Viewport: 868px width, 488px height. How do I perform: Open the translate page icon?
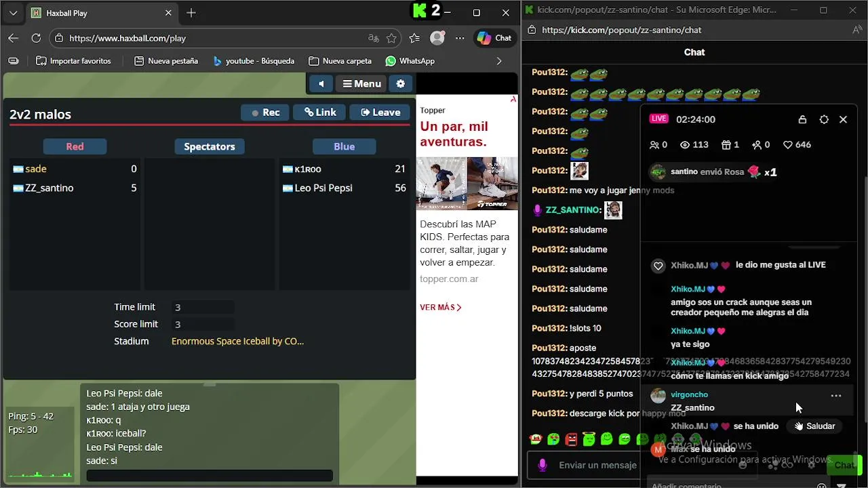373,38
